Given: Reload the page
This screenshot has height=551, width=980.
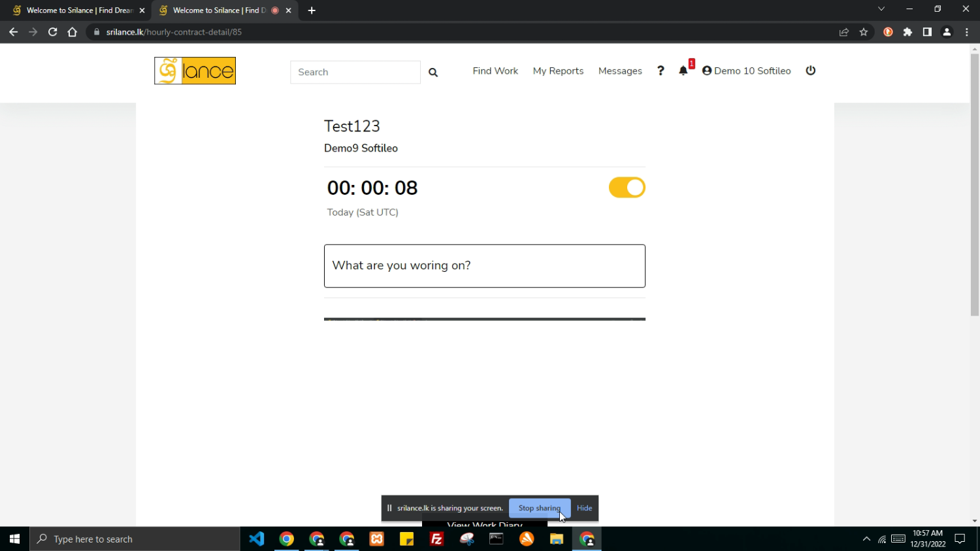Looking at the screenshot, I should 53,32.
